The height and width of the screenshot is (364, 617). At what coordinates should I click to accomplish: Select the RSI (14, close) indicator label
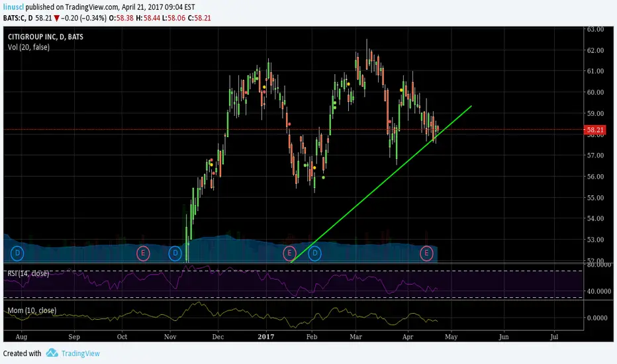[x=28, y=273]
